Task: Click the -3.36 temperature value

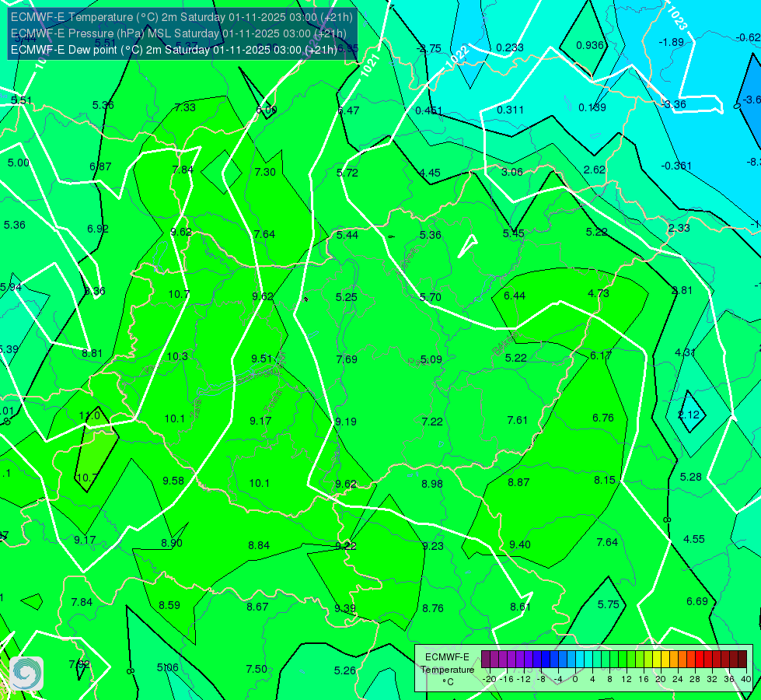Action: (x=674, y=104)
